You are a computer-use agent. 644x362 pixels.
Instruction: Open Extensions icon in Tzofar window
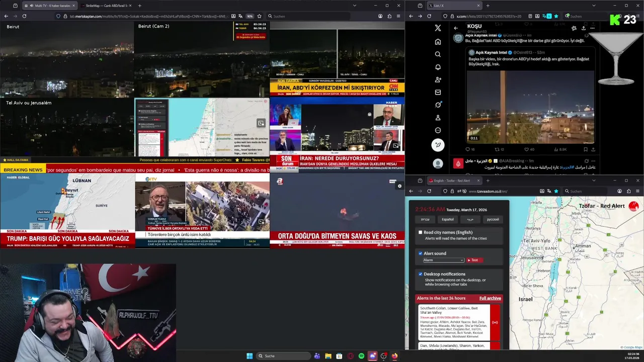[x=629, y=191]
